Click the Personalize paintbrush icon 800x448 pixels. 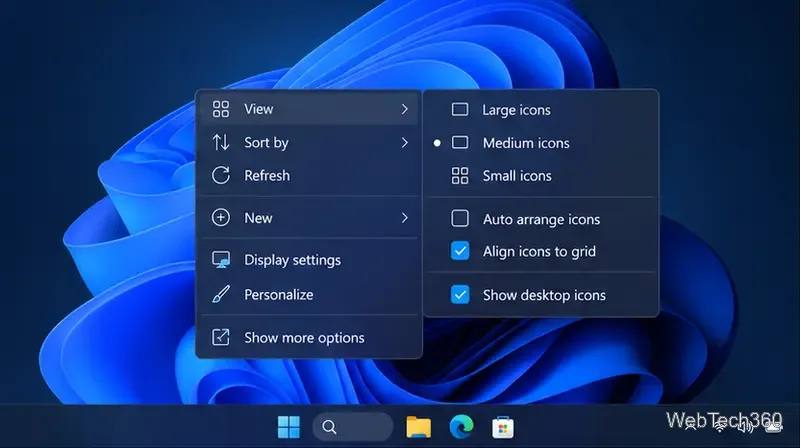pyautogui.click(x=221, y=294)
